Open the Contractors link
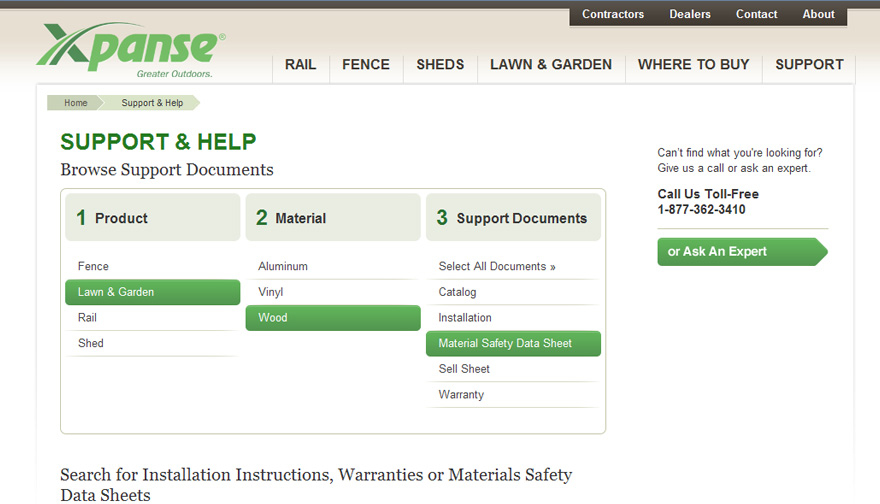Viewport: 880px width, 504px height. pos(613,14)
